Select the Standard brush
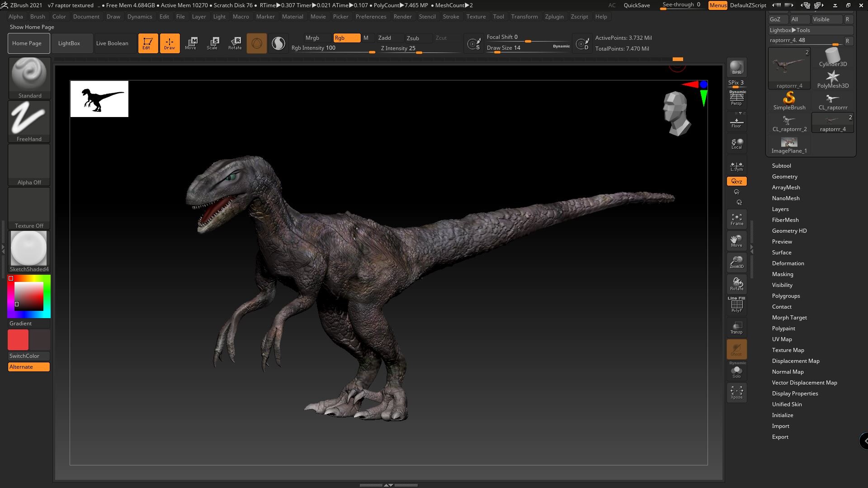 [28, 75]
